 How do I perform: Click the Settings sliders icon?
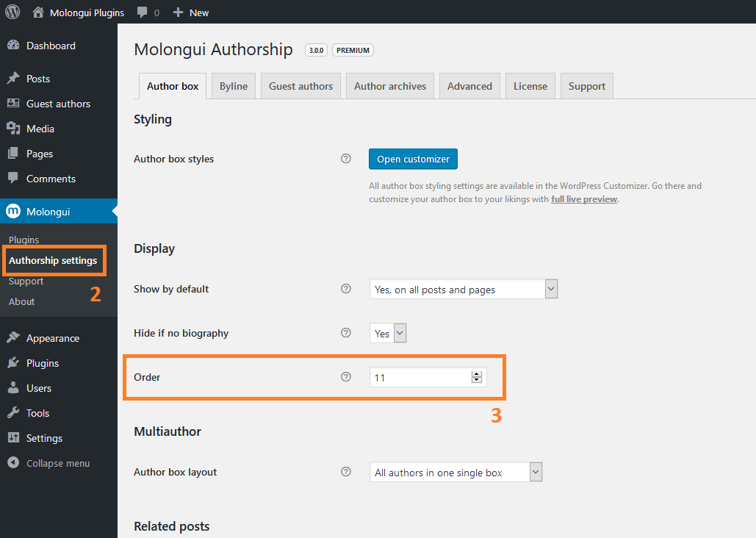click(x=13, y=437)
